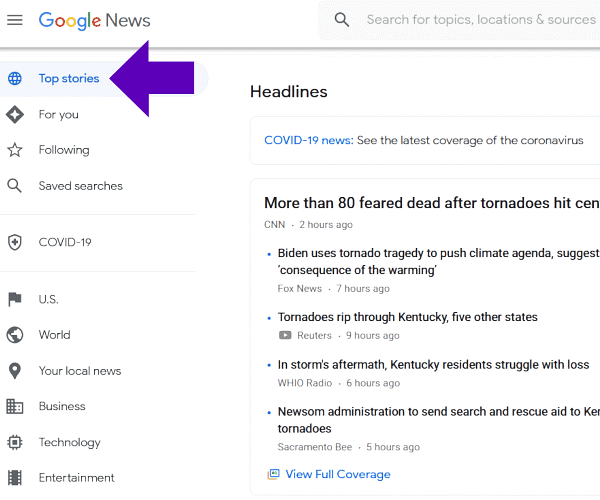The width and height of the screenshot is (600, 500).
Task: Click the Technology chip icon
Action: pos(15,442)
